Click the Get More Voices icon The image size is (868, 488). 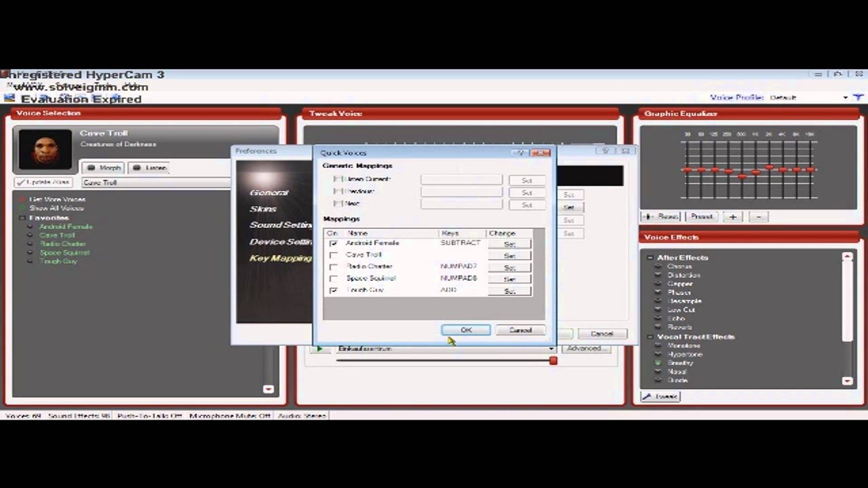[23, 199]
